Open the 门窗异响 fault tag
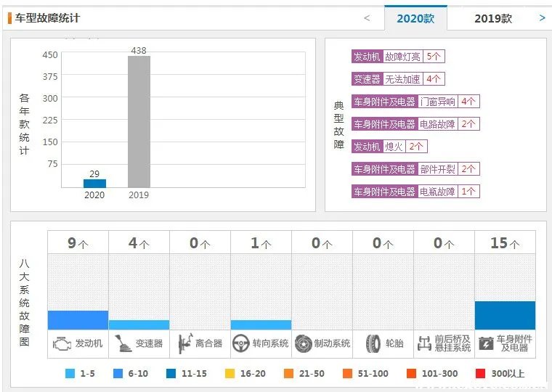 coord(438,102)
